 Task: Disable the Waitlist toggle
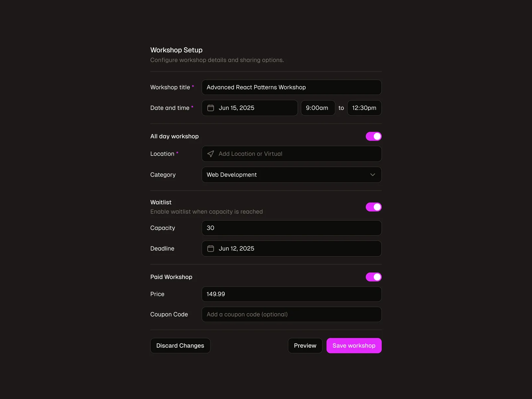(373, 207)
